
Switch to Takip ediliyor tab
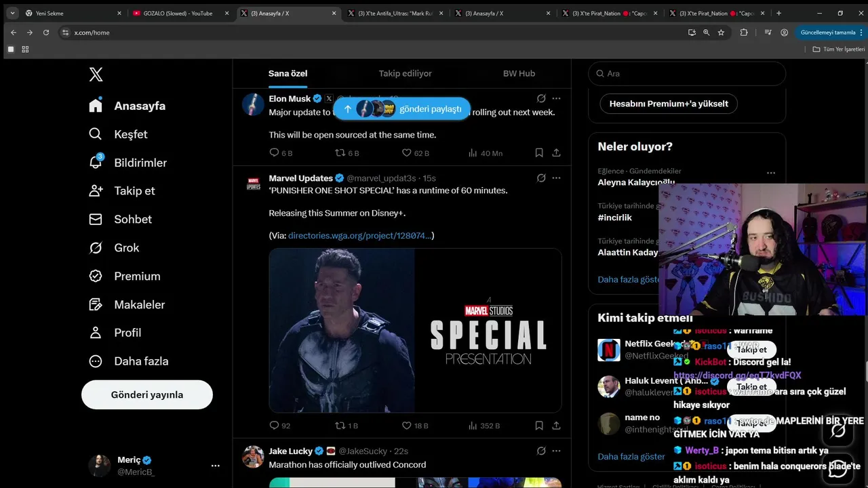[x=405, y=73]
